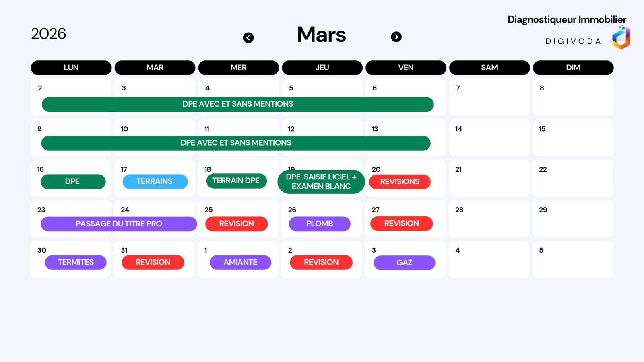Open the blue TERRAINS event
The image size is (644, 362).
click(155, 181)
